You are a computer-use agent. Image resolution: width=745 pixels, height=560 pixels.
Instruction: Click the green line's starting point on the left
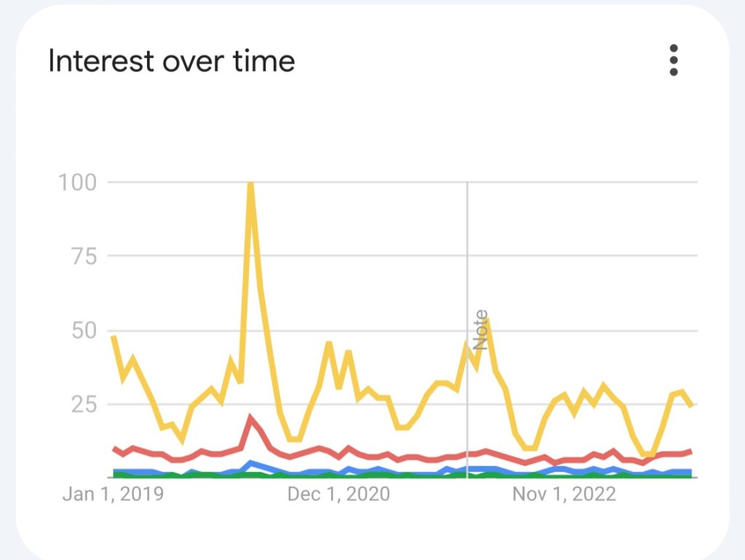(114, 475)
